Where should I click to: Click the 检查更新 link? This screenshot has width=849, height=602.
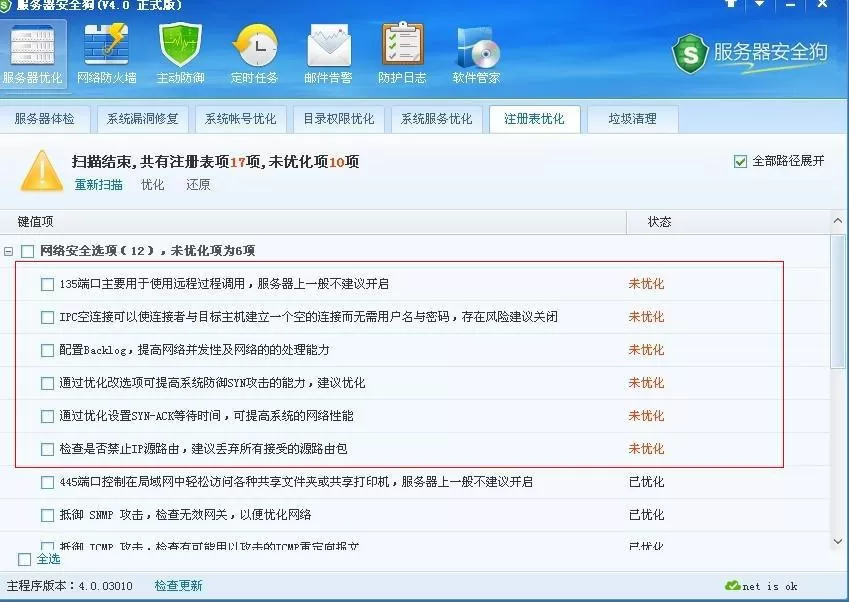(x=178, y=585)
